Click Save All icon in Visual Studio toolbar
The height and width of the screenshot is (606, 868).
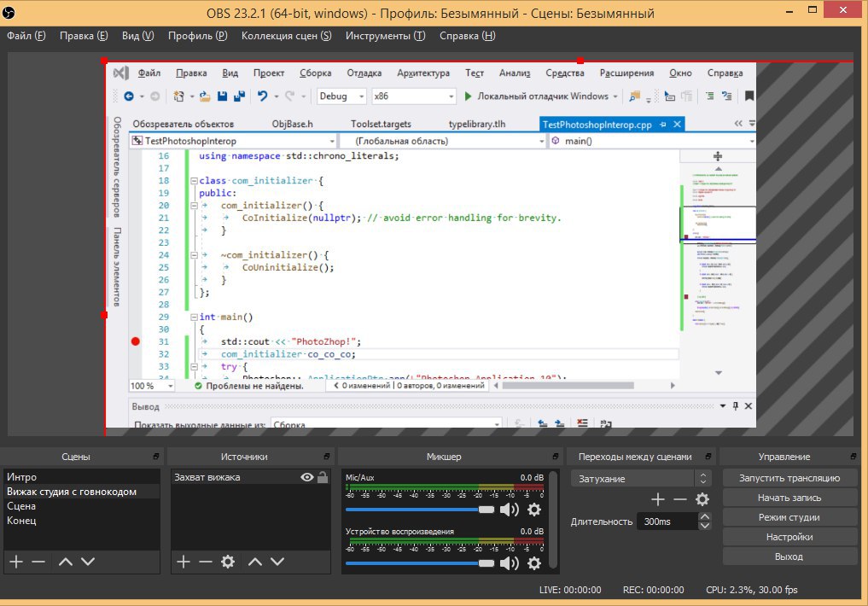239,96
